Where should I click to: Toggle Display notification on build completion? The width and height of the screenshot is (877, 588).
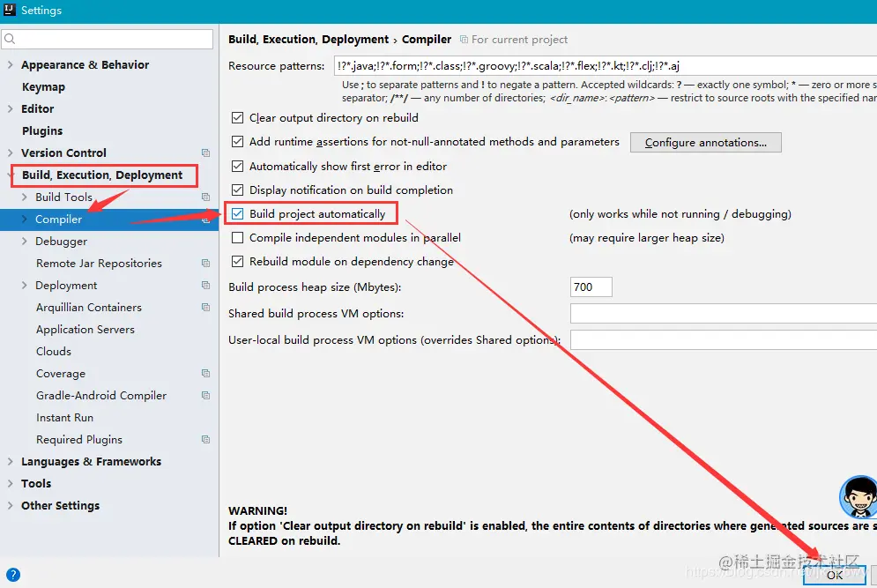coord(238,190)
